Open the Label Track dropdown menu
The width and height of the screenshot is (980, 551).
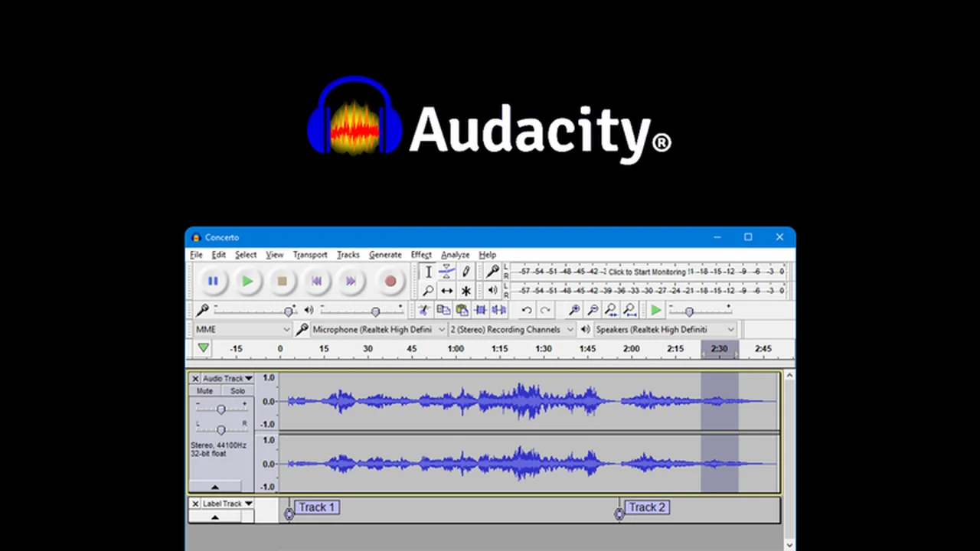[227, 504]
